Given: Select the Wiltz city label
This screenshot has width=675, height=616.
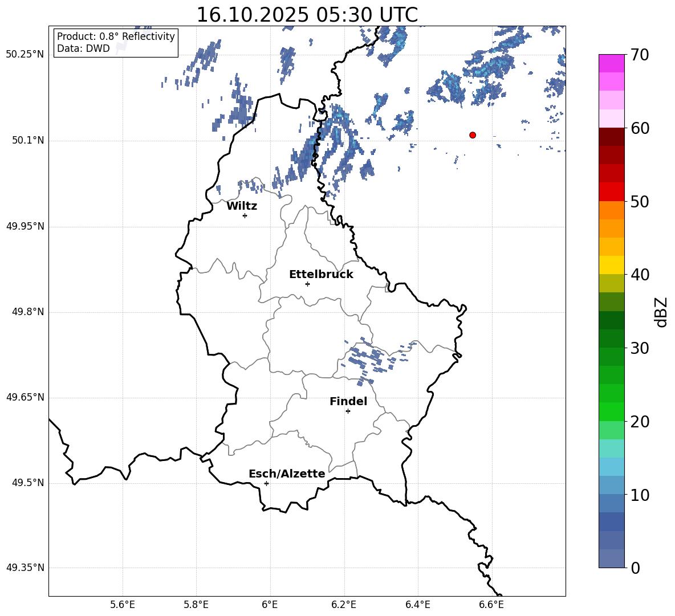Looking at the screenshot, I should pyautogui.click(x=242, y=206).
